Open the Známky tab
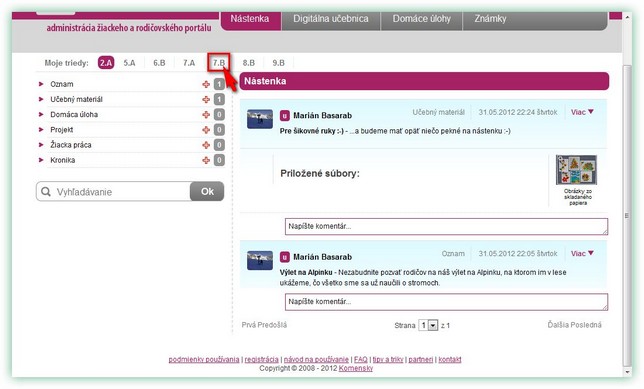 pos(490,19)
